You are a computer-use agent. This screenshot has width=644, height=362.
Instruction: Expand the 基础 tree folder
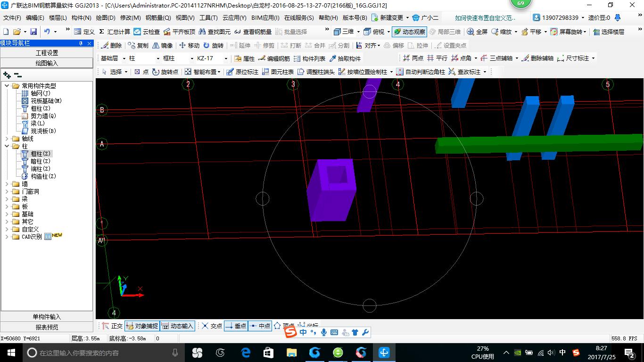tap(7, 214)
